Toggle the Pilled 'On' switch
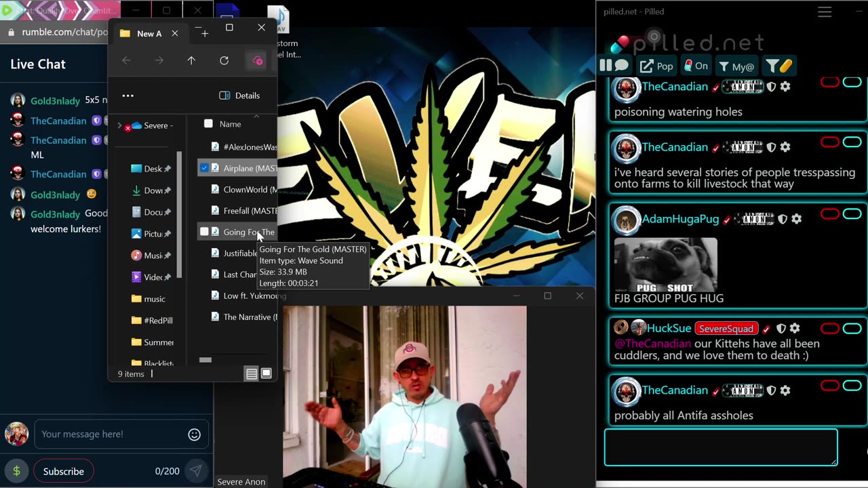This screenshot has height=488, width=868. tap(696, 66)
